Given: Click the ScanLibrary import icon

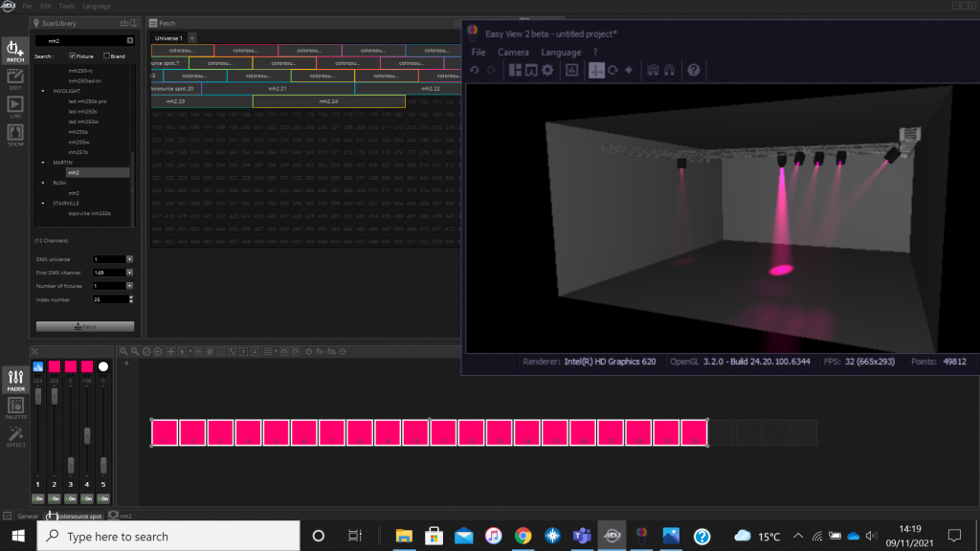Looking at the screenshot, I should tap(124, 23).
